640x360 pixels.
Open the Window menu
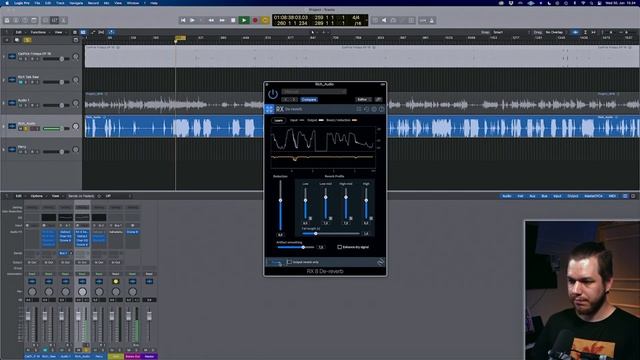[133, 3]
